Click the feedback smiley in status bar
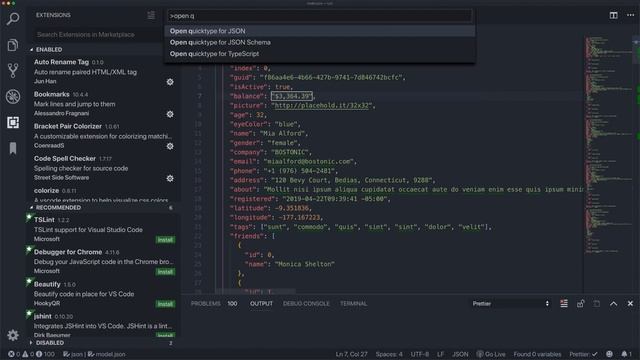Viewport: 640px width, 360px height. [x=609, y=354]
